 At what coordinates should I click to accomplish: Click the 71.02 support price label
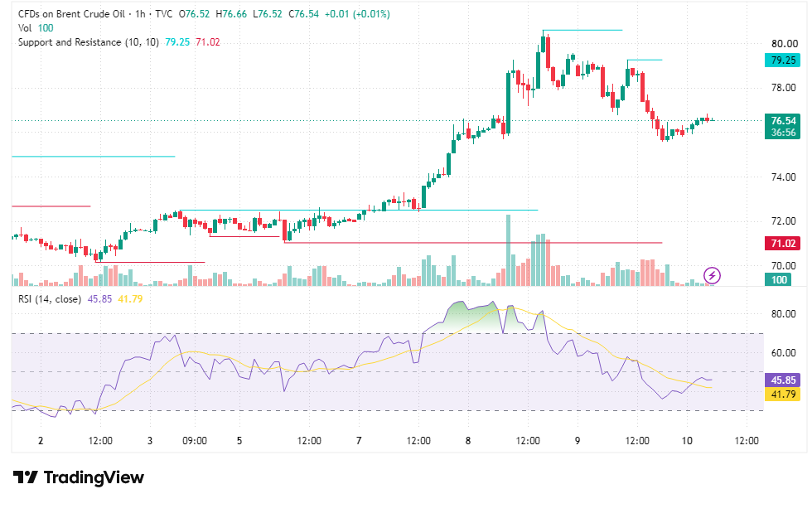782,244
